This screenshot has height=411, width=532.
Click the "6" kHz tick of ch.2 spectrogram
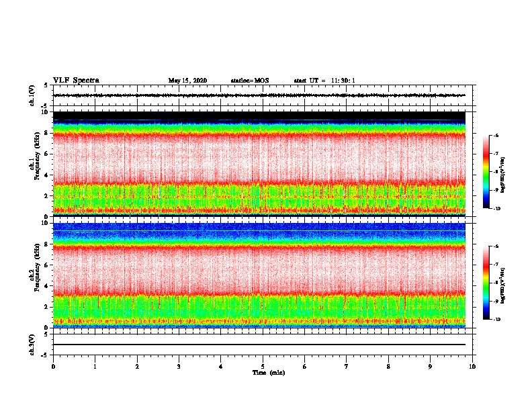47,265
